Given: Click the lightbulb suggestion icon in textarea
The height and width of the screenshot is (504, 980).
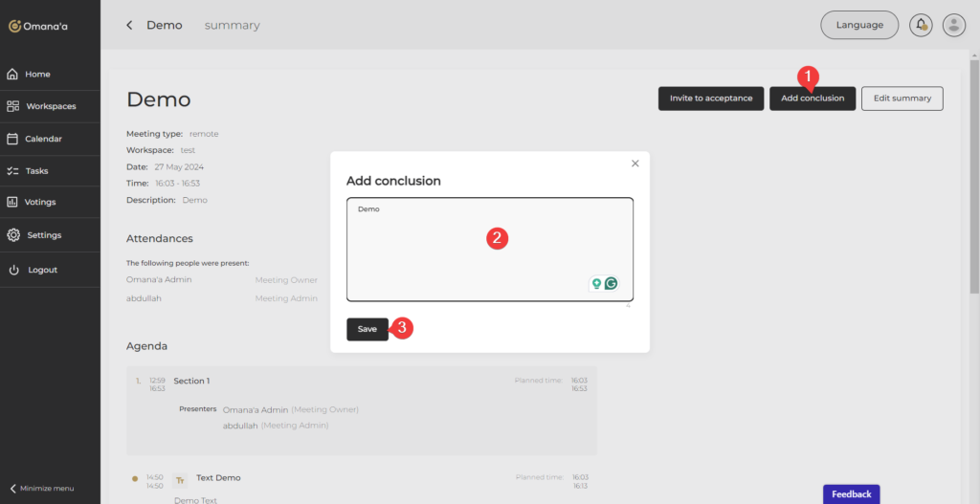Looking at the screenshot, I should click(597, 283).
